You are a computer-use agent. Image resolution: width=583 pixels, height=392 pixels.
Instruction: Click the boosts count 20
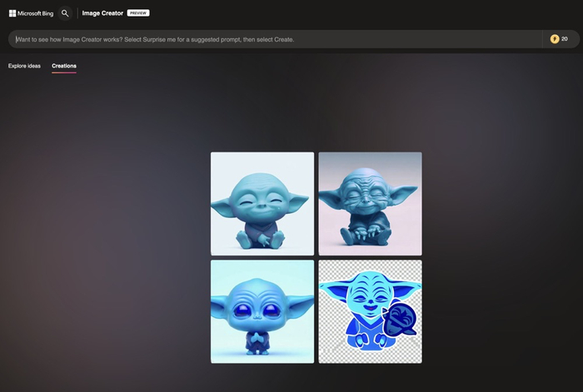(565, 39)
